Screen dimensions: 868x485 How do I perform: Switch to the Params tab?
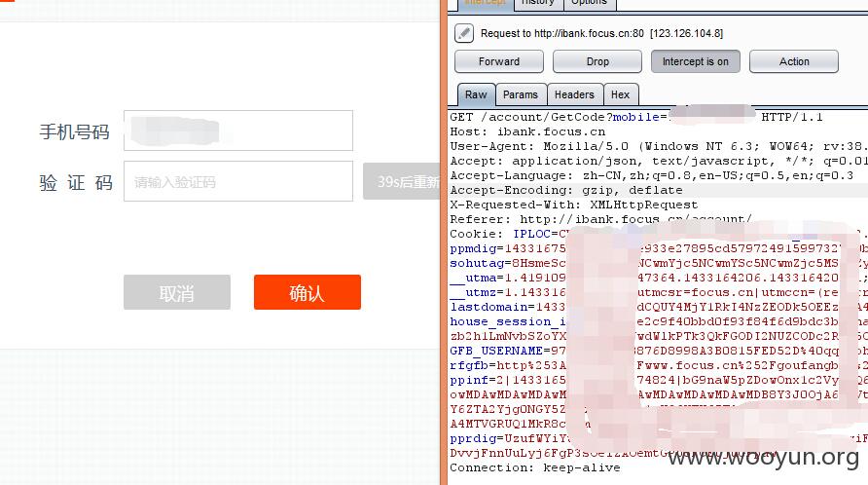point(521,94)
